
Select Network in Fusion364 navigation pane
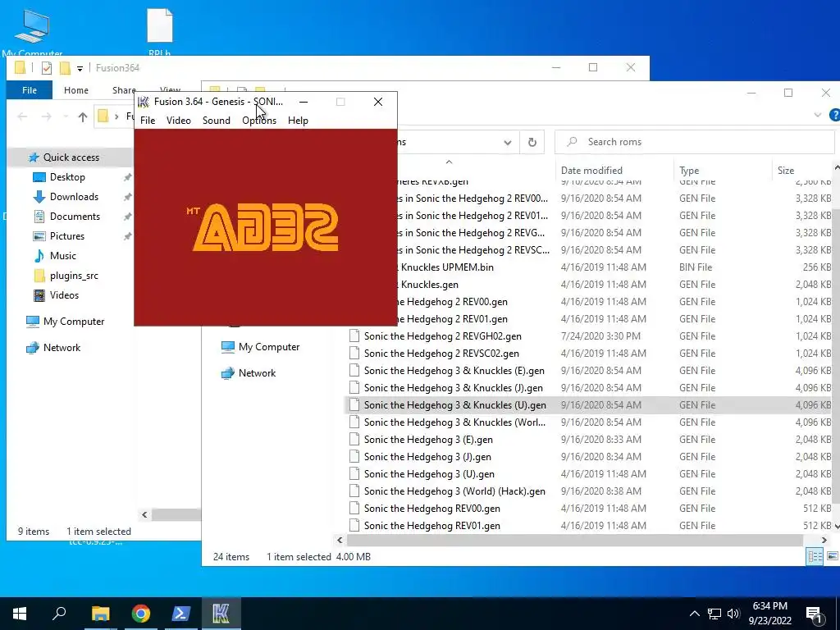62,348
